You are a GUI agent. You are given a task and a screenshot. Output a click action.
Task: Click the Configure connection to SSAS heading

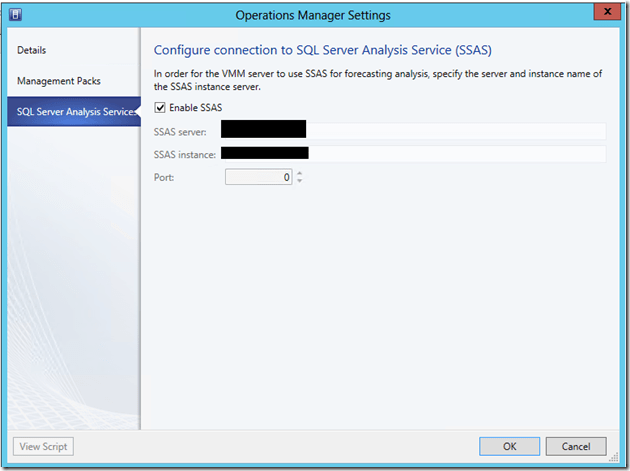tap(322, 50)
